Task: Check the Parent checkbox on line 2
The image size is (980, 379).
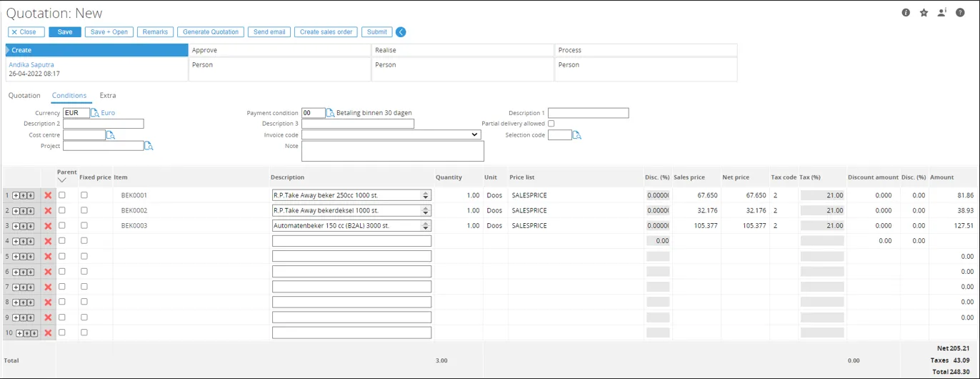Action: pyautogui.click(x=62, y=210)
